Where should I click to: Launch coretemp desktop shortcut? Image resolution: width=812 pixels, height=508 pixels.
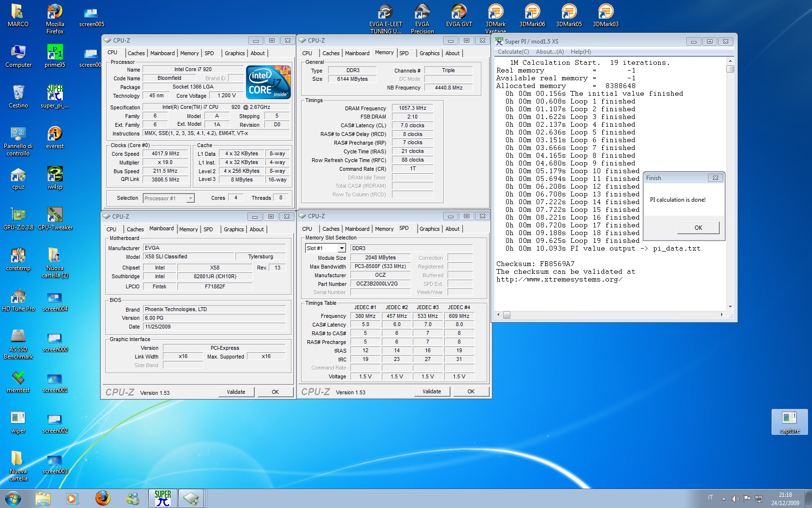point(18,259)
